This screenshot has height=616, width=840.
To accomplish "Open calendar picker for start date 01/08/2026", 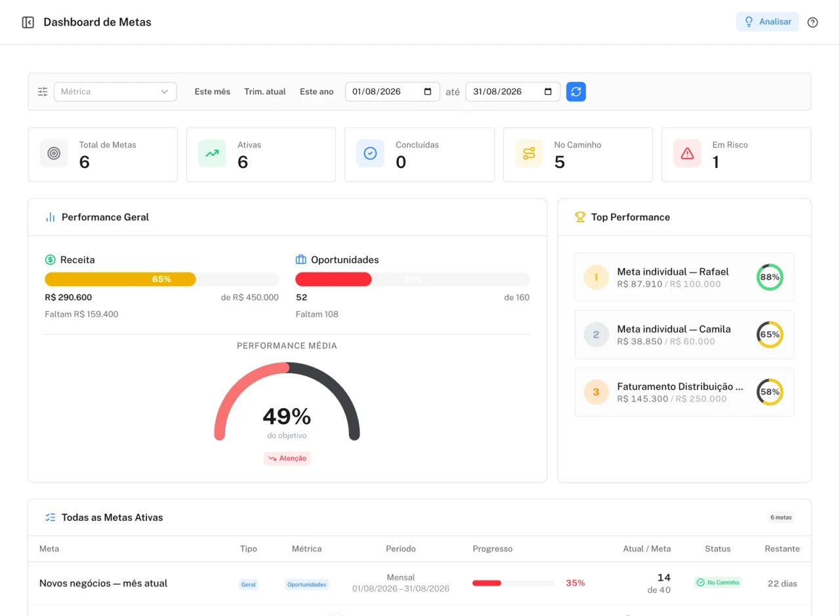I will pos(428,92).
